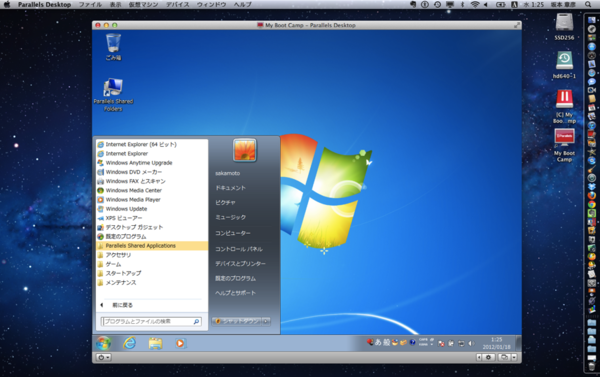The width and height of the screenshot is (600, 377).
Task: Expand the shutdown options arrow
Action: tap(266, 322)
